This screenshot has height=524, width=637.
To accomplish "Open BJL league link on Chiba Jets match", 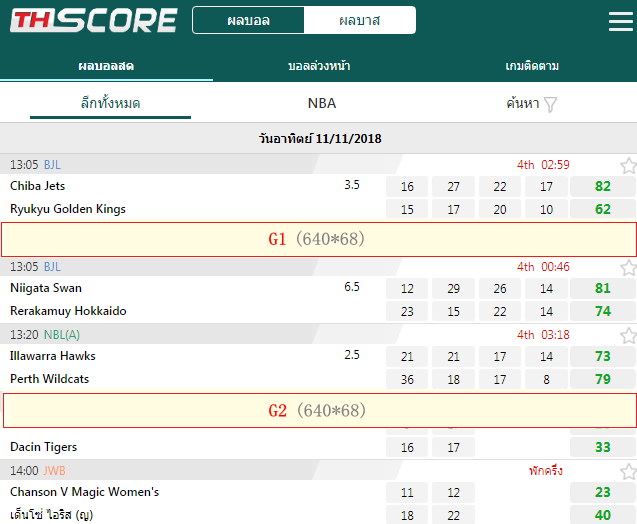I will (x=52, y=165).
